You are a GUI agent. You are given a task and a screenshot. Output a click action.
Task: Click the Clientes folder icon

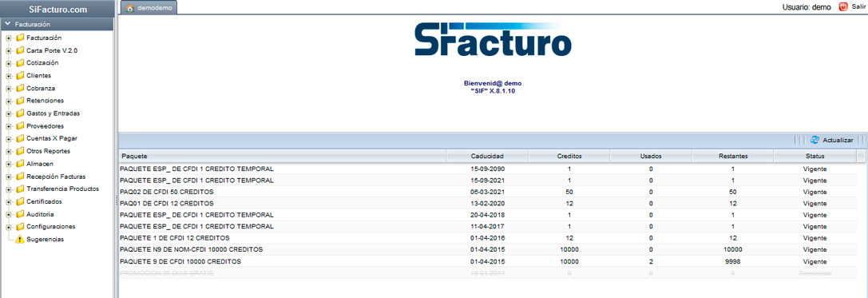point(21,75)
